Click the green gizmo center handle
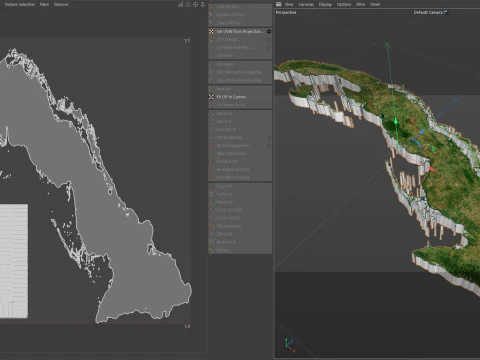 pyautogui.click(x=396, y=121)
